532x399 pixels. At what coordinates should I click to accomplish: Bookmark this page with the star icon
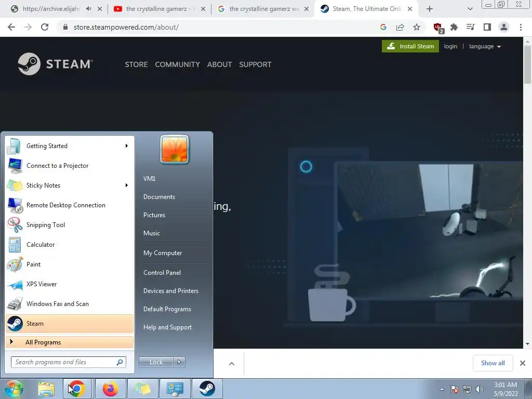417,27
